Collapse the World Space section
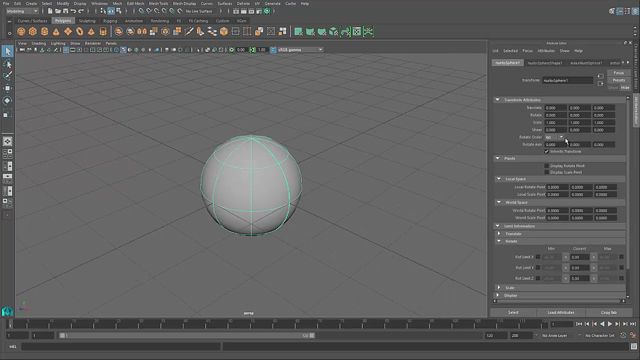Viewport: 640px width, 360px height. [499, 202]
